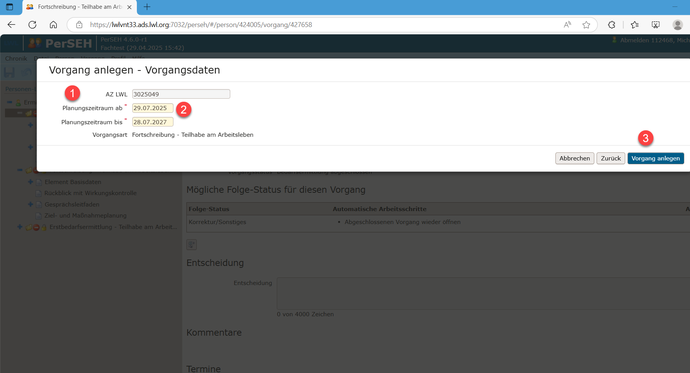Click the AZ LWL field

pos(181,94)
